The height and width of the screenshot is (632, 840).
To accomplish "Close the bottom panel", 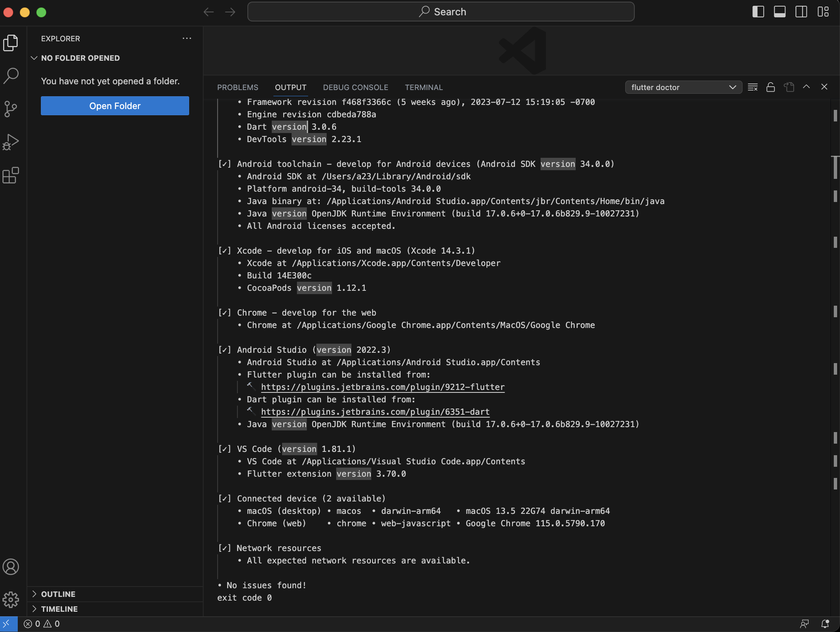I will click(x=824, y=87).
